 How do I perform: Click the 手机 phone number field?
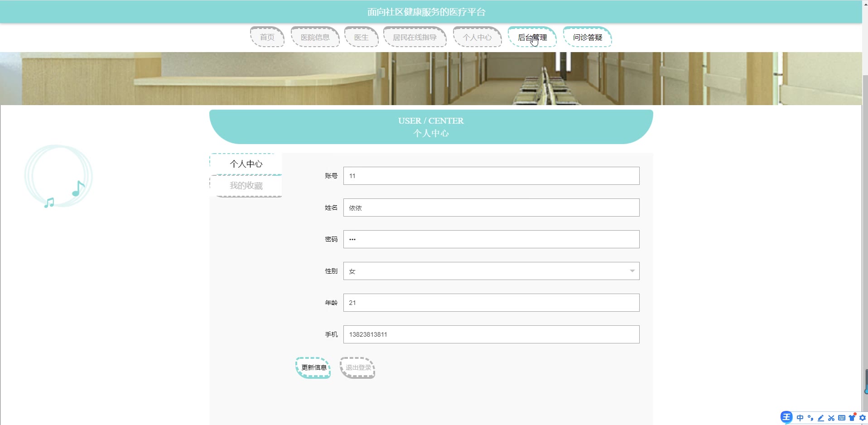[x=492, y=334]
